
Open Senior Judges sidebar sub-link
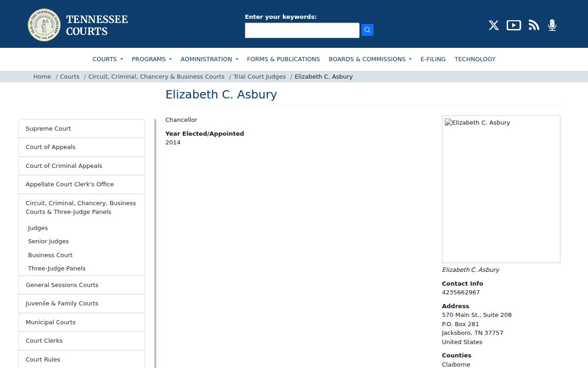48,241
